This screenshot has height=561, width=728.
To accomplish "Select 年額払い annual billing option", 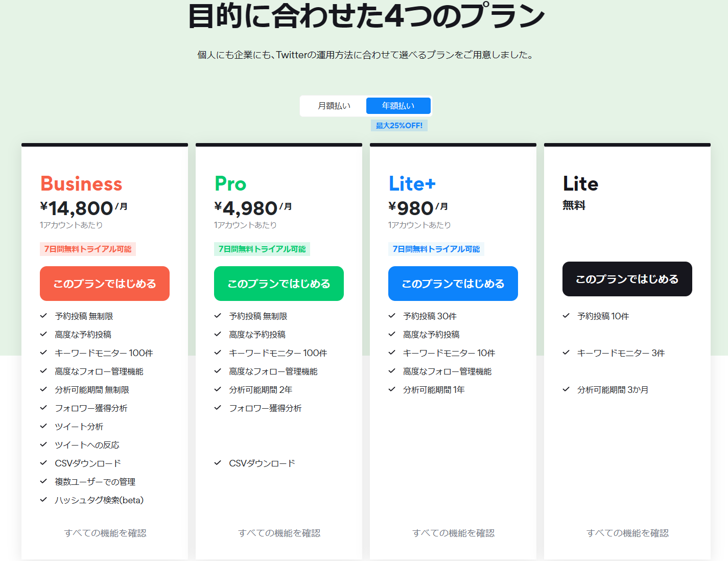I will (x=398, y=106).
